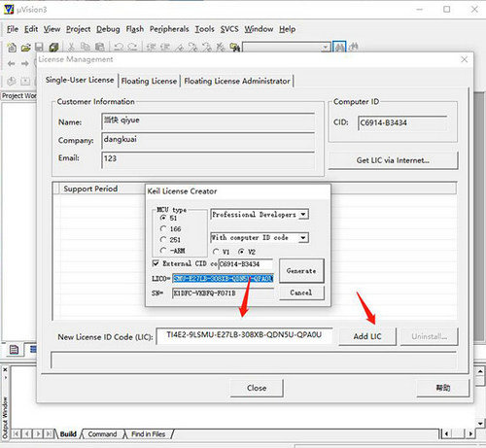Click the Add LIC button
Viewport: 486px width, 448px height.
click(367, 336)
